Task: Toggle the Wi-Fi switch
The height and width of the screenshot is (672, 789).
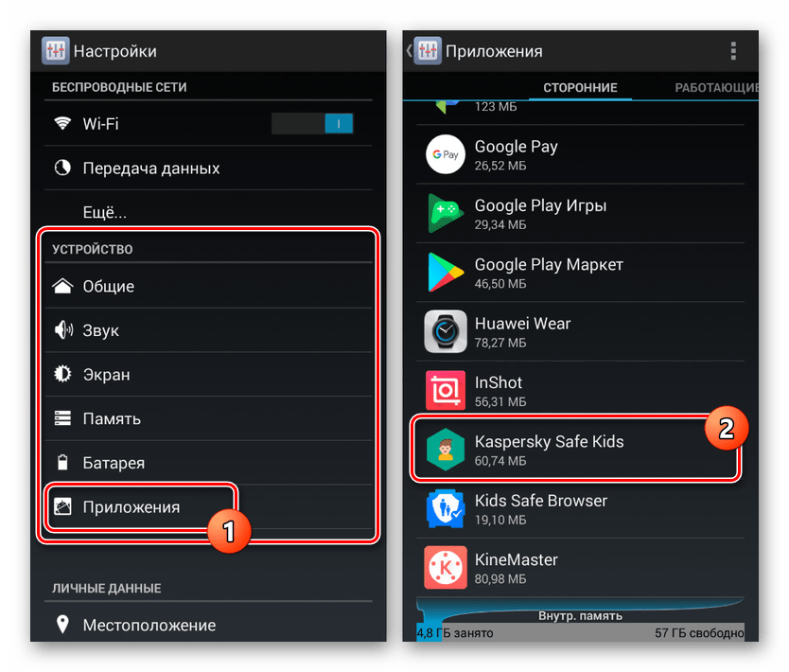Action: coord(312,123)
